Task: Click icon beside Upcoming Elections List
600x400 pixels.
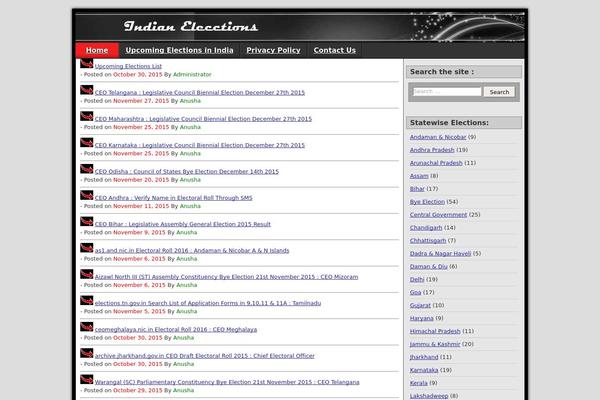Action: point(86,64)
